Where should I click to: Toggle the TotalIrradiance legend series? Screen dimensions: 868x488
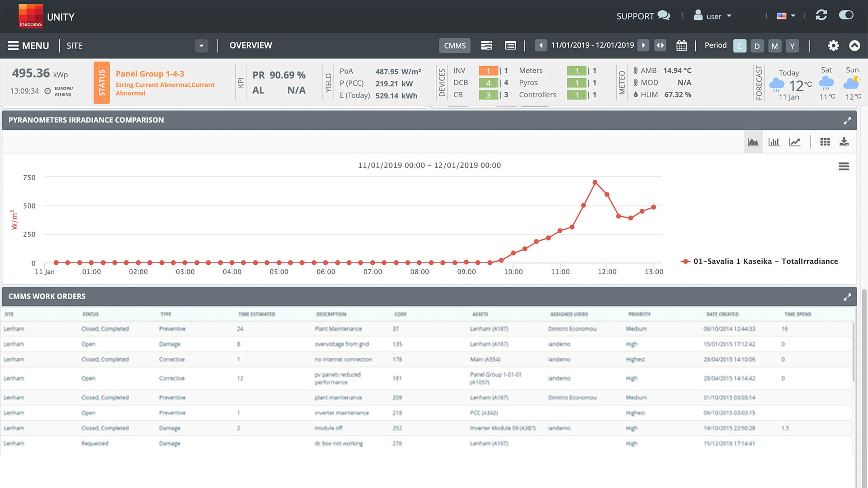tap(759, 261)
